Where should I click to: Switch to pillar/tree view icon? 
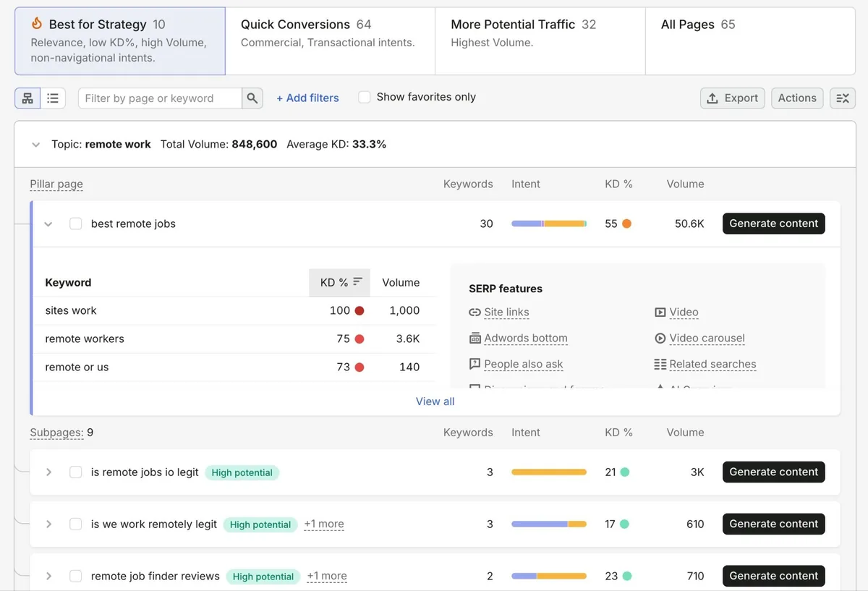point(27,98)
